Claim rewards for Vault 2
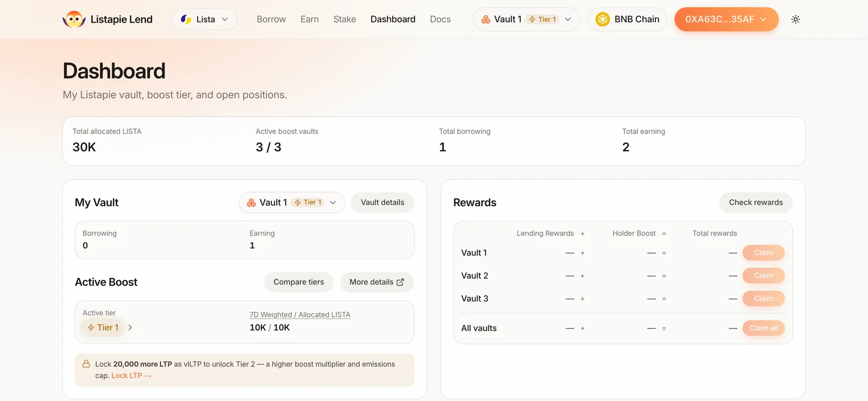The width and height of the screenshot is (868, 401). pyautogui.click(x=763, y=276)
